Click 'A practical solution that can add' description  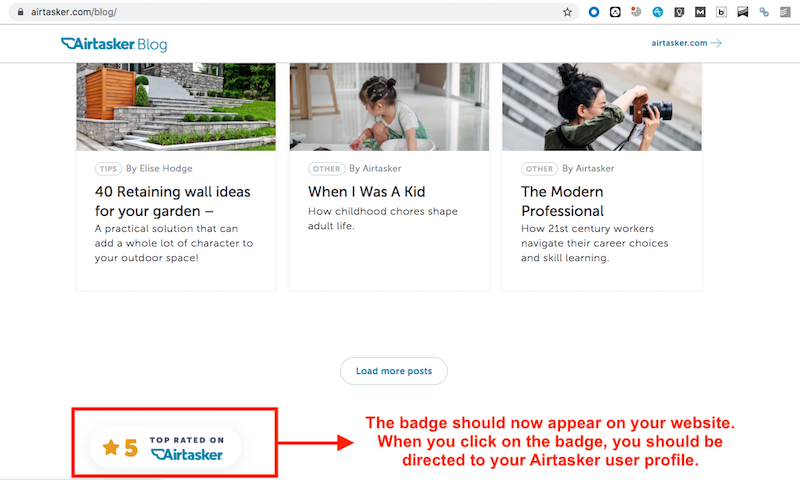(173, 243)
